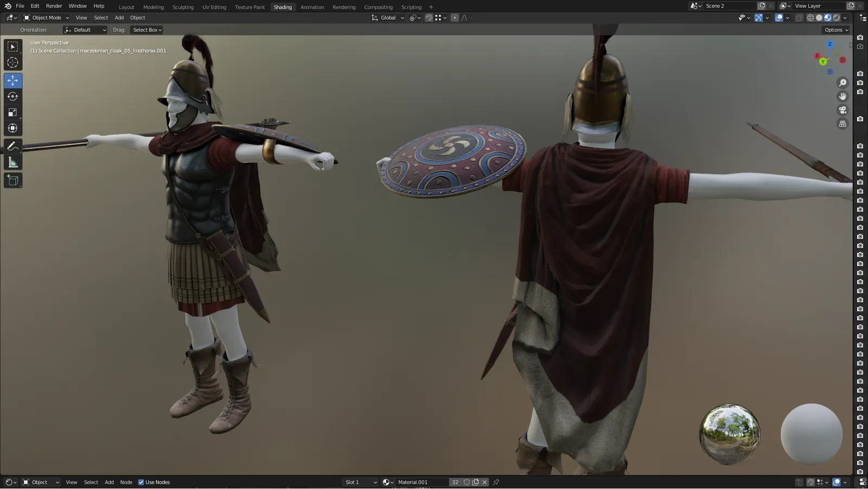Activate the Move tool

(x=12, y=80)
